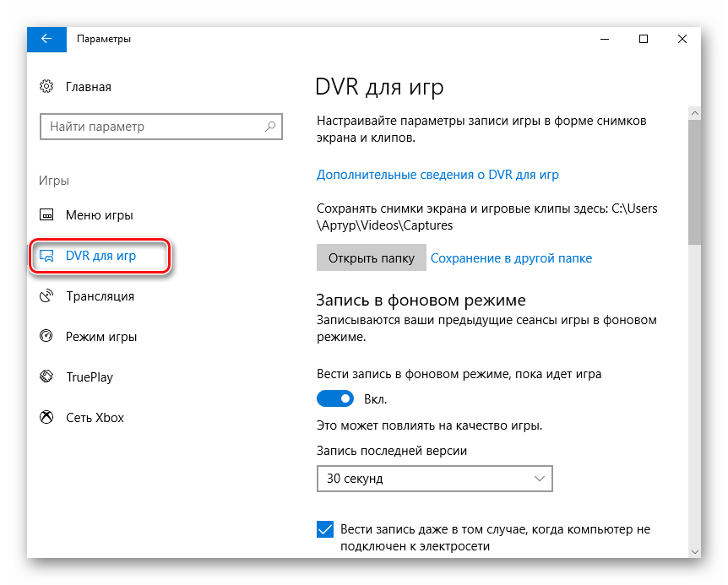Click the Открыть папку button
728x585 pixels.
pyautogui.click(x=372, y=258)
